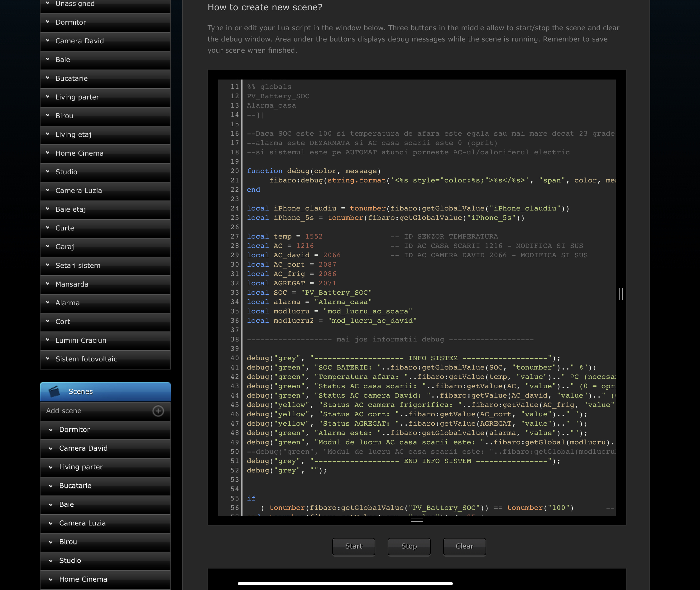Expand Home Cinema in the Scenes list

pos(51,580)
